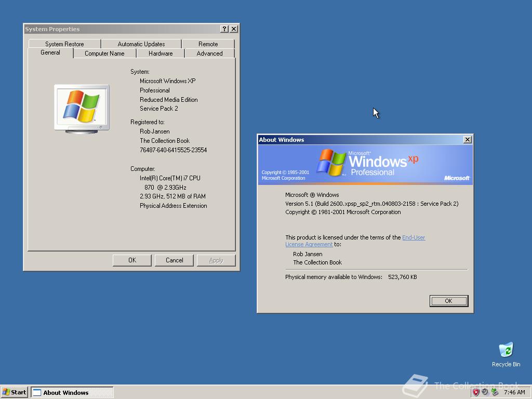
Task: Click Cancel in System Properties
Action: (x=174, y=260)
